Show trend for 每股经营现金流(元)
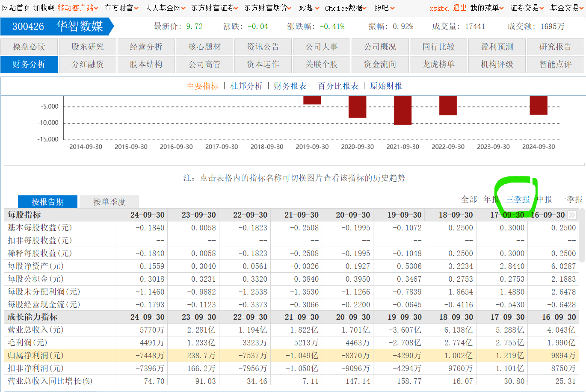The width and height of the screenshot is (586, 392). pyautogui.click(x=44, y=304)
